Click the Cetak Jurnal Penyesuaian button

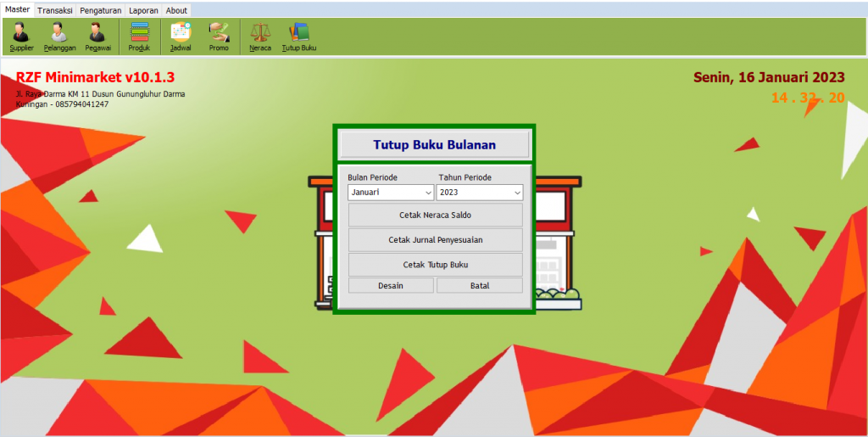tap(435, 240)
